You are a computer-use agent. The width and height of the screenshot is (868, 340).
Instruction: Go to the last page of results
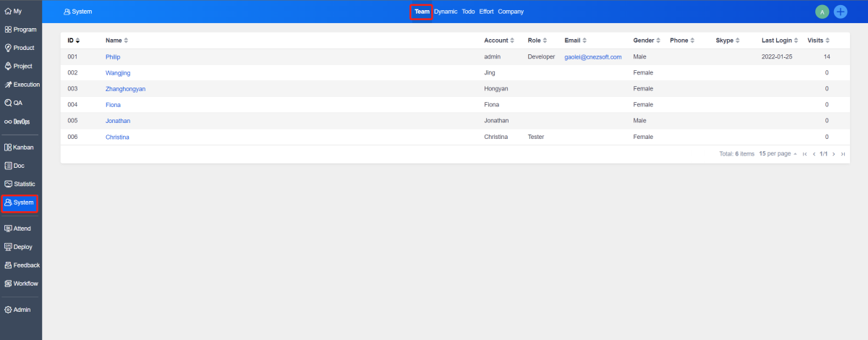tap(843, 154)
